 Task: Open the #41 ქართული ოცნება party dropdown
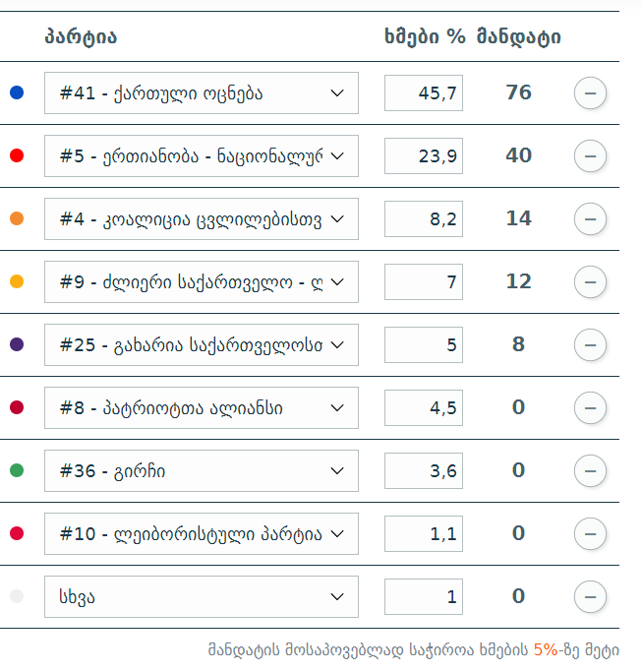[x=202, y=93]
